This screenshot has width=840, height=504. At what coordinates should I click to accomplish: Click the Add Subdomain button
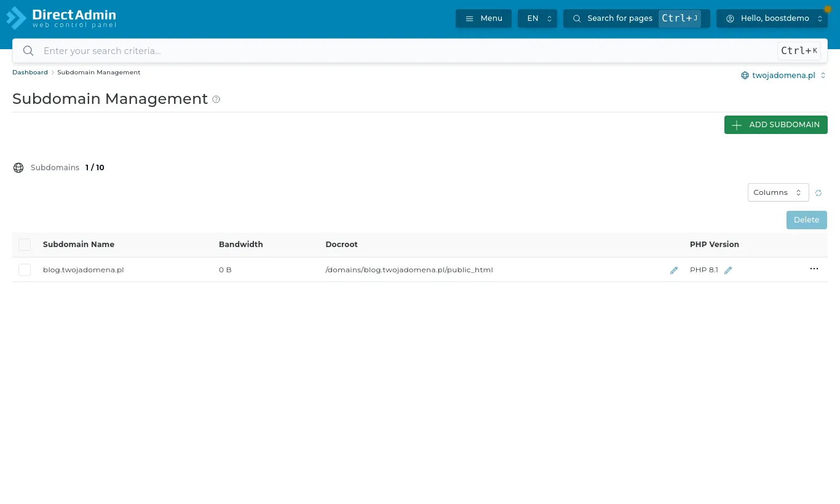[x=776, y=125]
